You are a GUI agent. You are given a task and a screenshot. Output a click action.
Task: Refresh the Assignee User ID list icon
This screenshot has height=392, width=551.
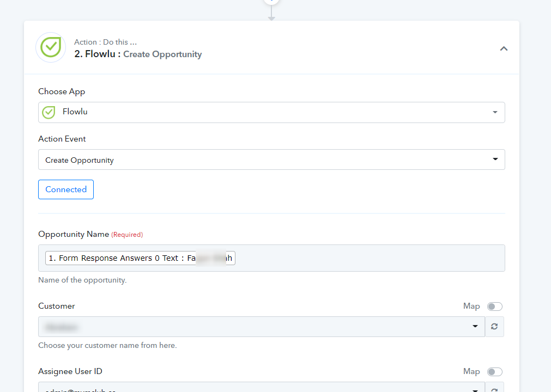click(x=494, y=388)
